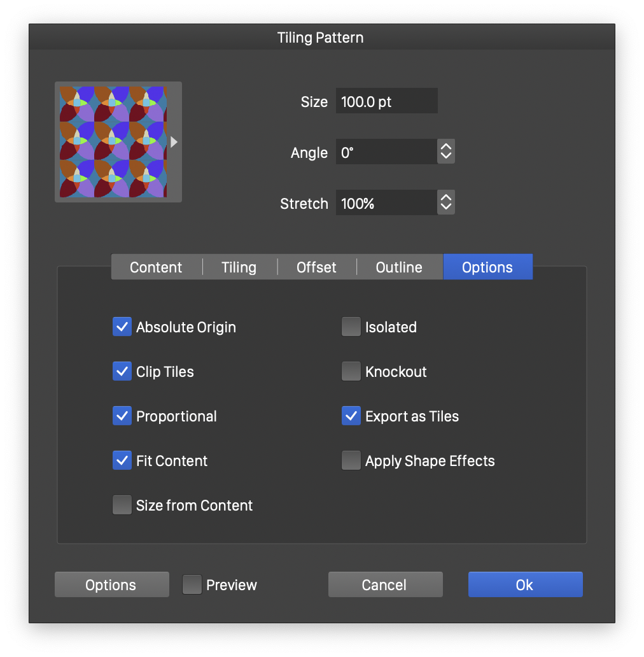Click the Size input field
644x657 pixels.
[x=386, y=101]
